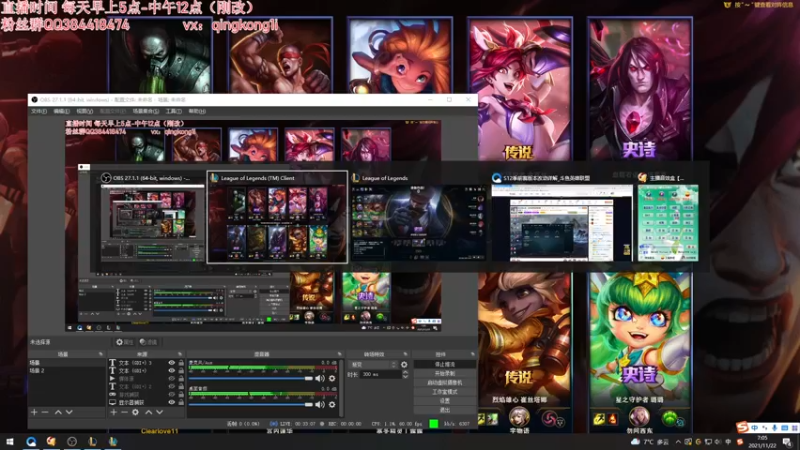Open notification center in taskbar
The height and width of the screenshot is (450, 800).
[788, 442]
